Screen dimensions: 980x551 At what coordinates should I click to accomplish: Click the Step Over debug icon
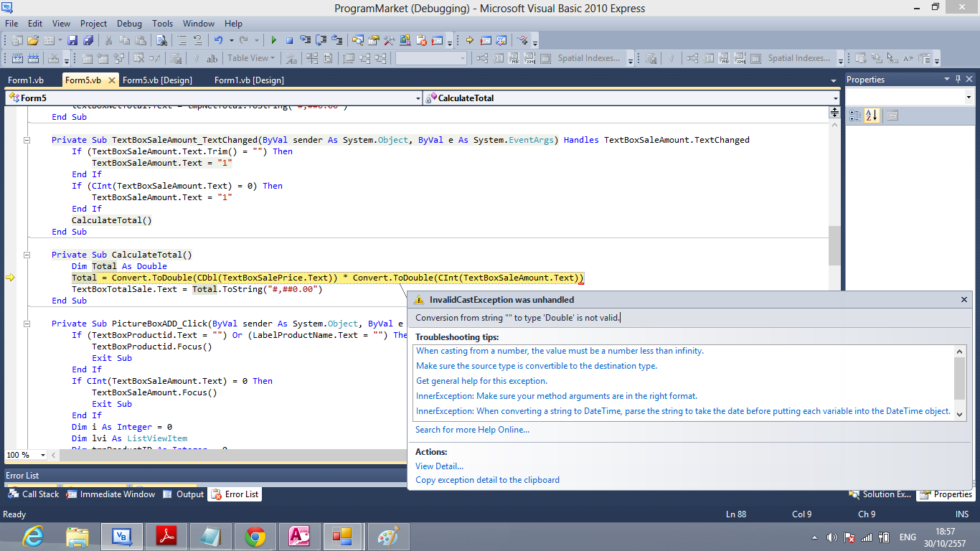click(321, 40)
